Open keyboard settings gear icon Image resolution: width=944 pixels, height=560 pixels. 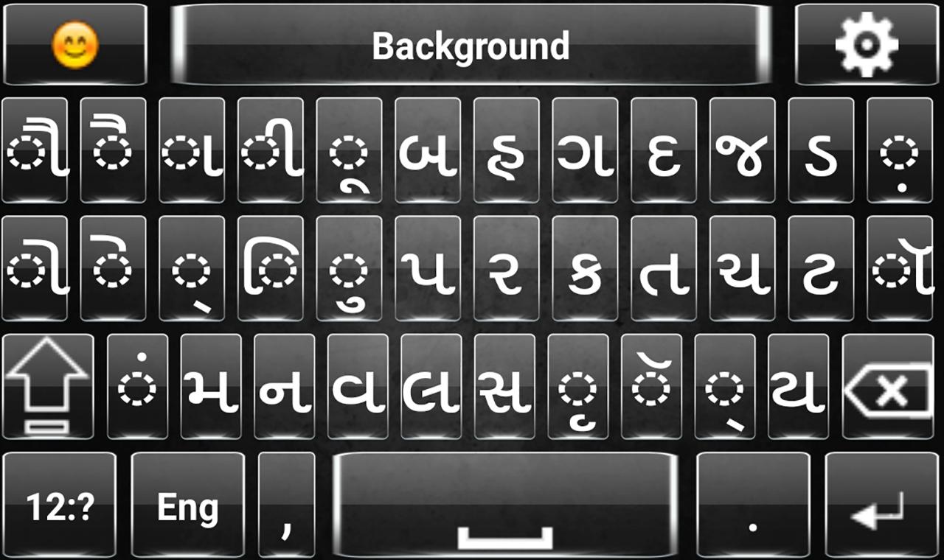867,44
